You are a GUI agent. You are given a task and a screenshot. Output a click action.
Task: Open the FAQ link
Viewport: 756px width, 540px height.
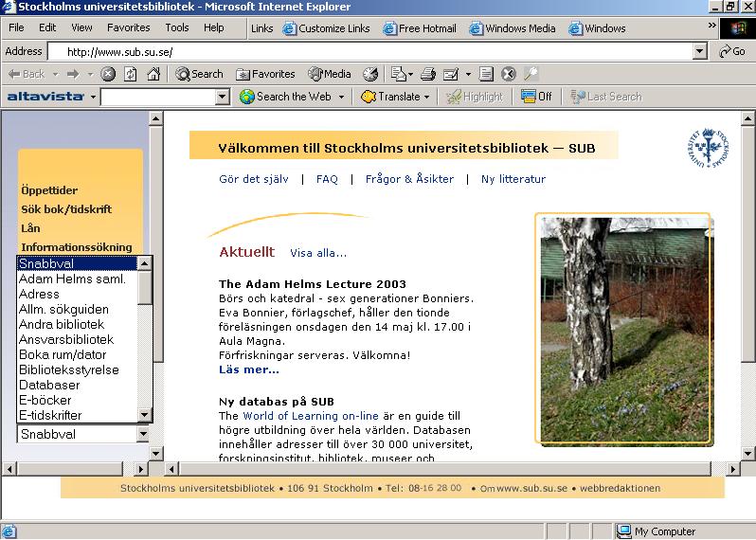327,179
